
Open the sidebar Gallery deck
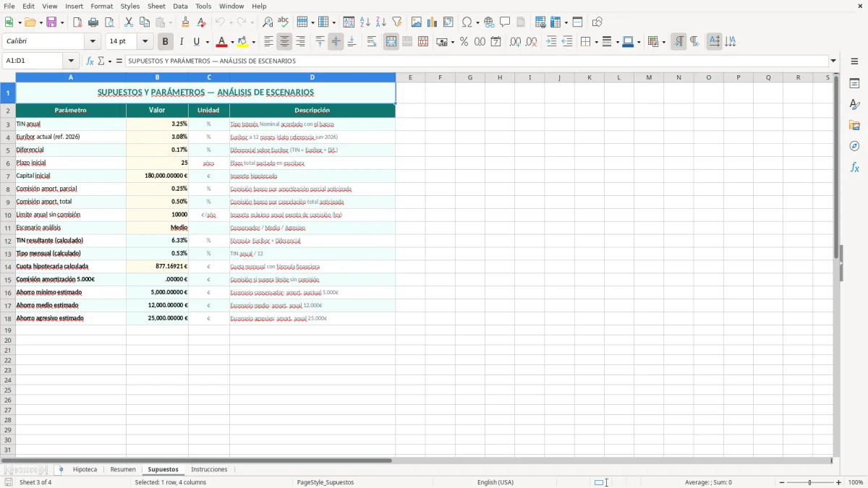click(854, 125)
